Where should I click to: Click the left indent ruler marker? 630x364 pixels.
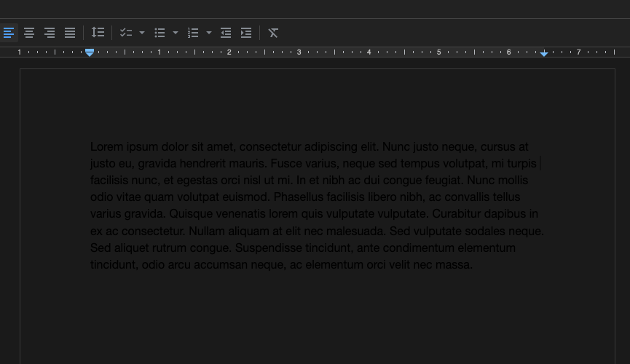point(90,52)
